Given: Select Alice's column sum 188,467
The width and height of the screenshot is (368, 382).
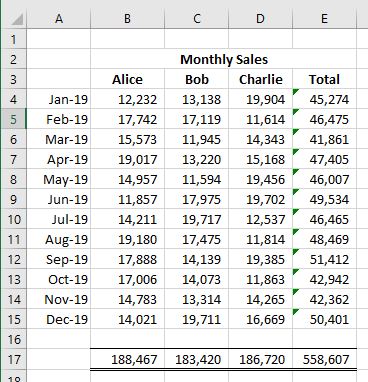Looking at the screenshot, I should [x=127, y=359].
